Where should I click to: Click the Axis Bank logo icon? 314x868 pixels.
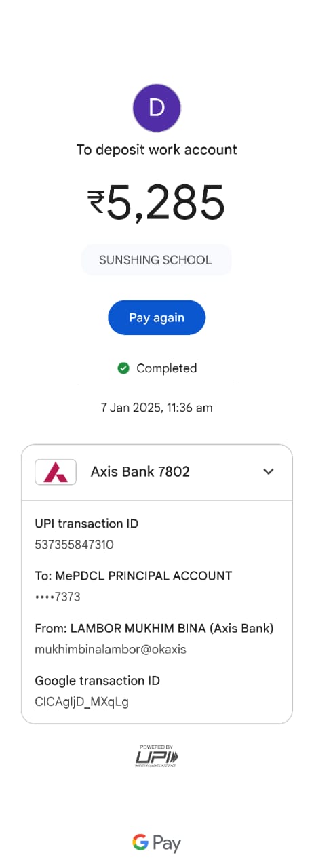click(56, 471)
